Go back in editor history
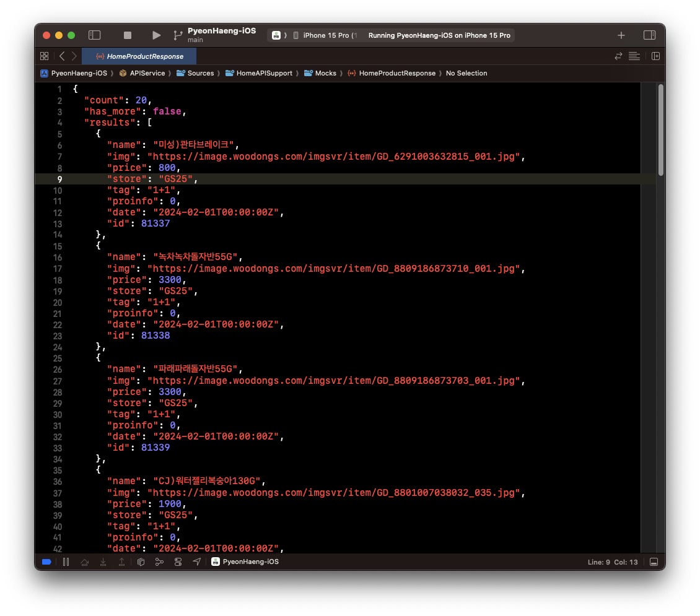 click(62, 56)
